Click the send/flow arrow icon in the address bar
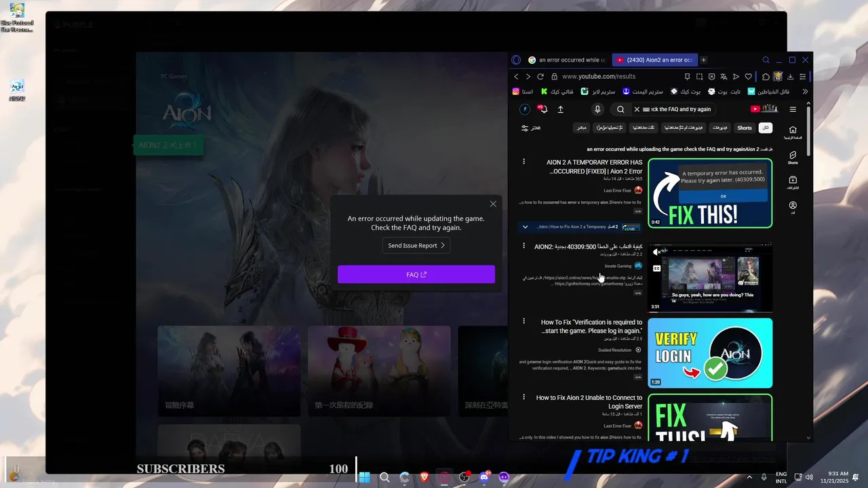 (736, 77)
